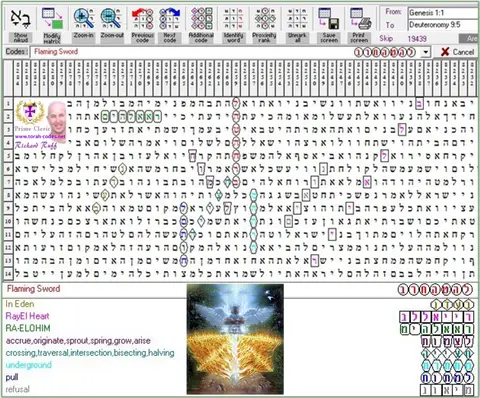Select the Identify word tool
Viewport: 480px width, 398px height.
pos(233,19)
